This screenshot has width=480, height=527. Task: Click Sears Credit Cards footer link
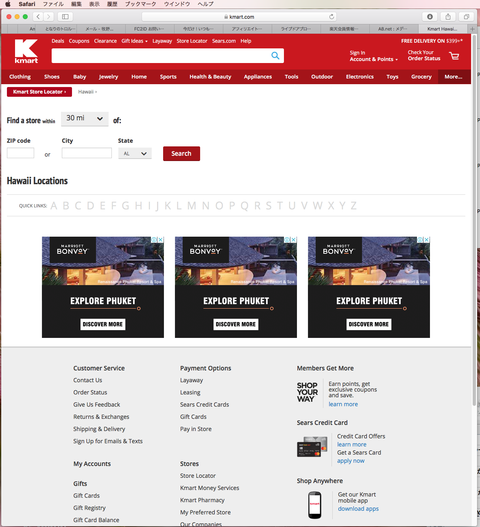(x=204, y=405)
